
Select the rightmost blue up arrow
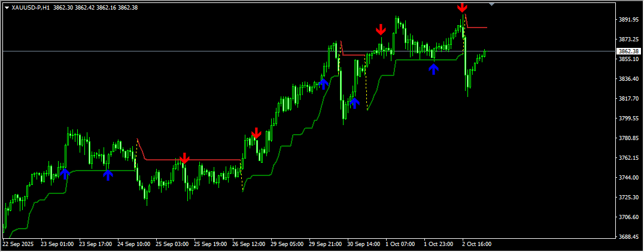[434, 69]
